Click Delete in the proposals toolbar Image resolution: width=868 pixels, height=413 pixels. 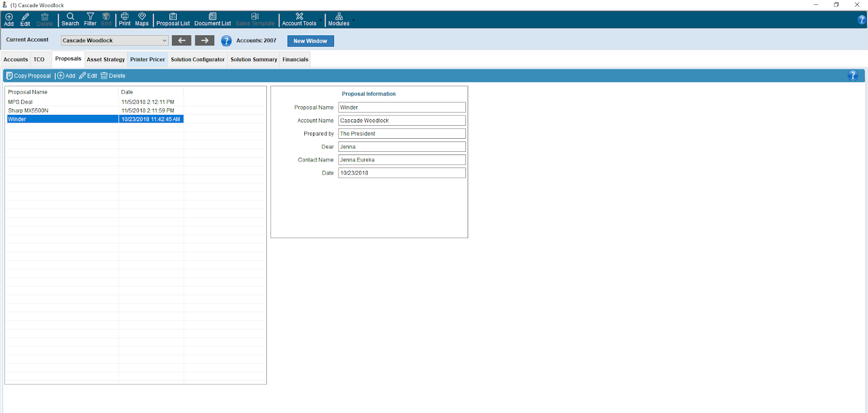click(113, 76)
